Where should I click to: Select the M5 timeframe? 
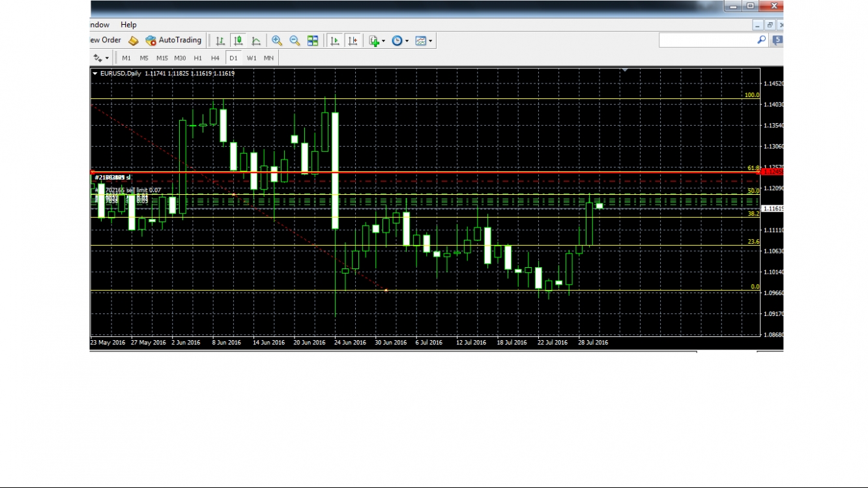144,58
